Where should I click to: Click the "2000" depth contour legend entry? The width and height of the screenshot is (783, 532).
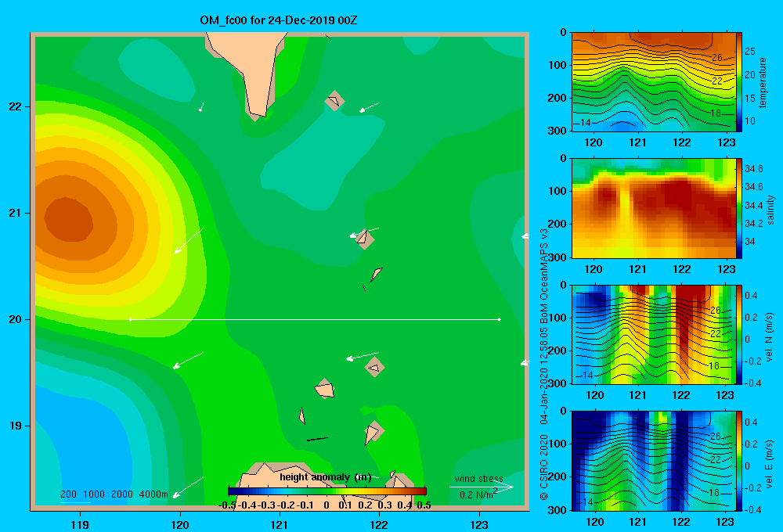coord(122,494)
